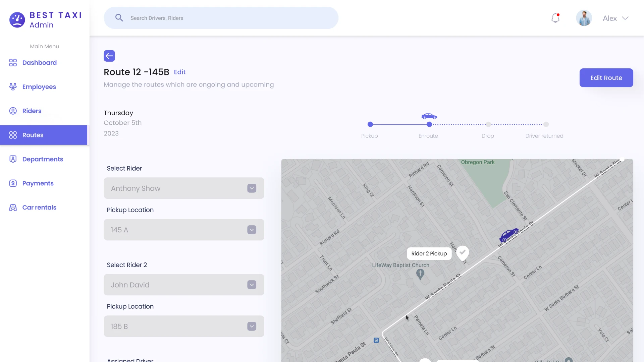Click the Car rentals icon

[x=12, y=207]
